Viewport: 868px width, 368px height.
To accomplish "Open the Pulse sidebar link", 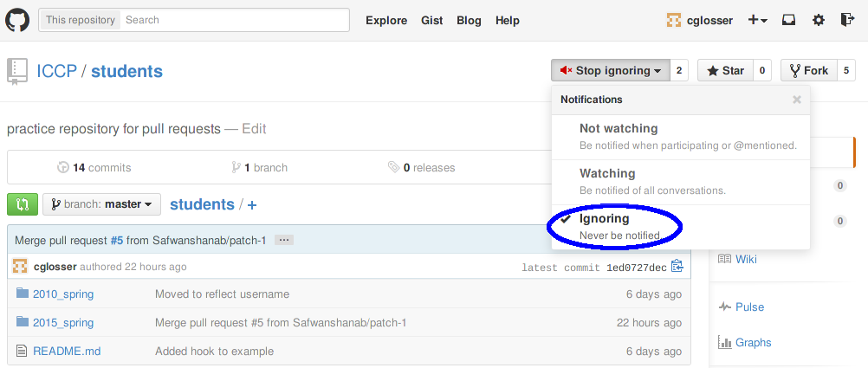I will tap(749, 307).
